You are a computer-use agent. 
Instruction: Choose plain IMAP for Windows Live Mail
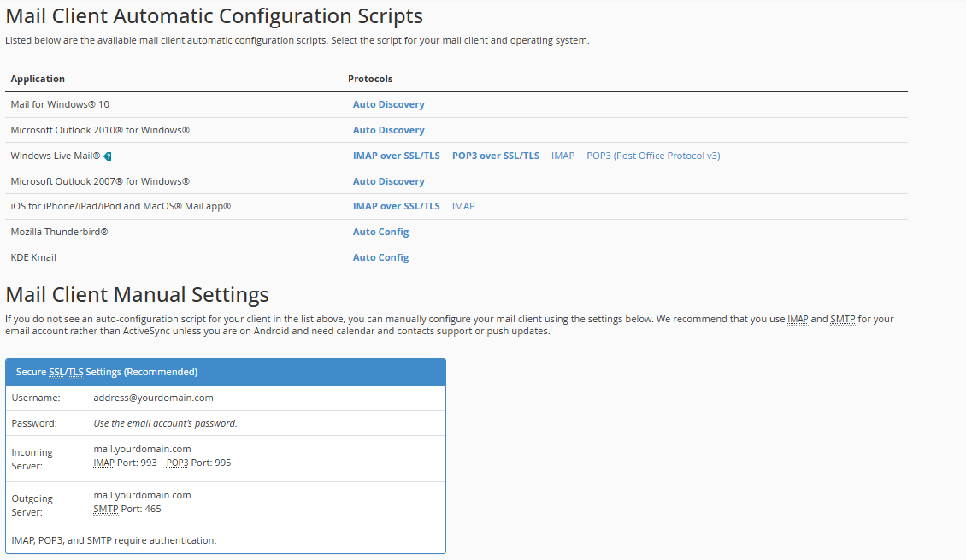pyautogui.click(x=563, y=156)
